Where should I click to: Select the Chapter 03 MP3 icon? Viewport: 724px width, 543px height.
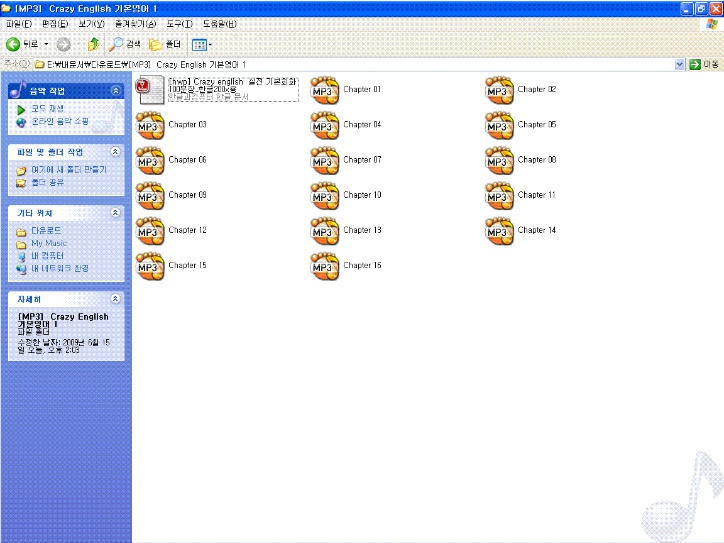(x=150, y=125)
